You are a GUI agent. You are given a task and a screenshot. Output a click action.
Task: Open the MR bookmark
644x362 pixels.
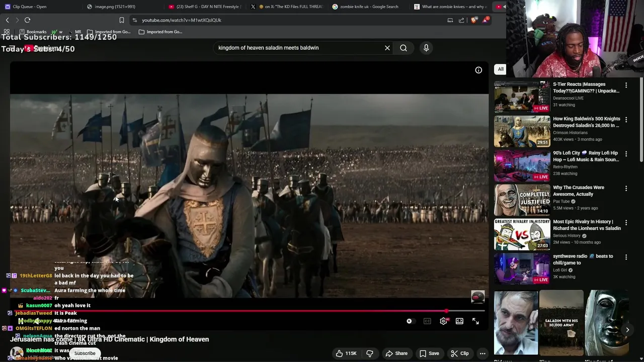point(74,32)
